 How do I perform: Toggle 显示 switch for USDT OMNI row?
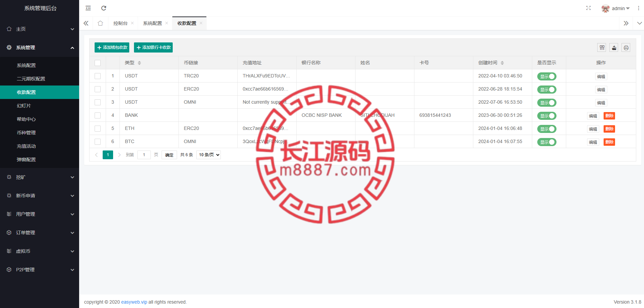pos(547,103)
